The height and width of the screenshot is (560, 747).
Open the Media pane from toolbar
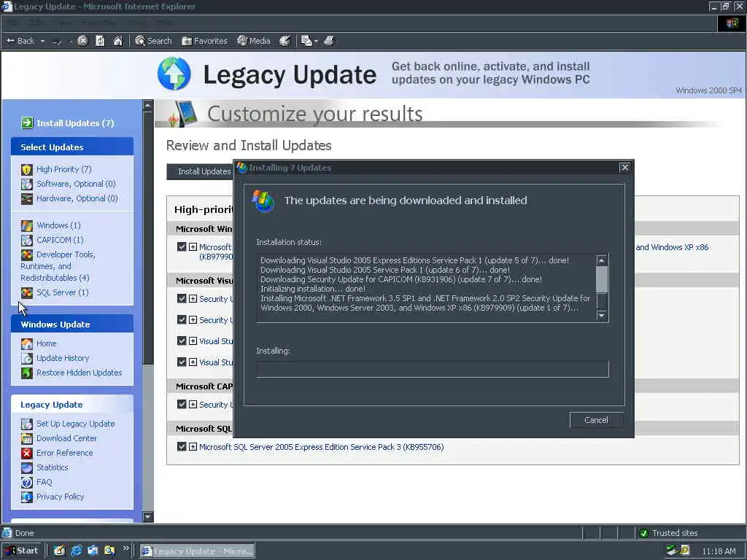[x=254, y=41]
